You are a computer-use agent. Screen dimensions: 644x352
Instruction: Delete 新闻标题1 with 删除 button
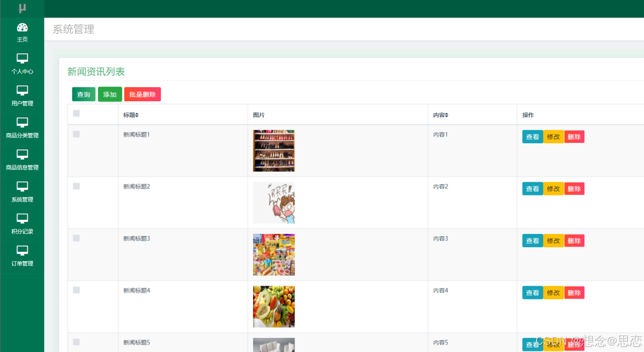coord(575,137)
